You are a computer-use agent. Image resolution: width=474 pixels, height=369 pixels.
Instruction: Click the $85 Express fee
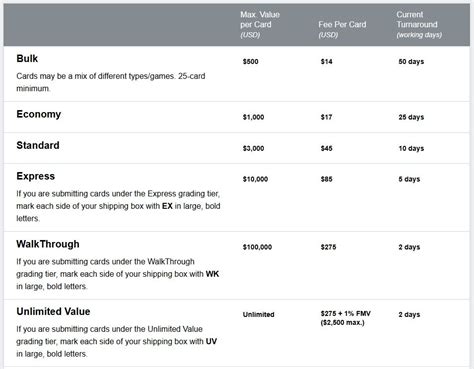pos(327,179)
